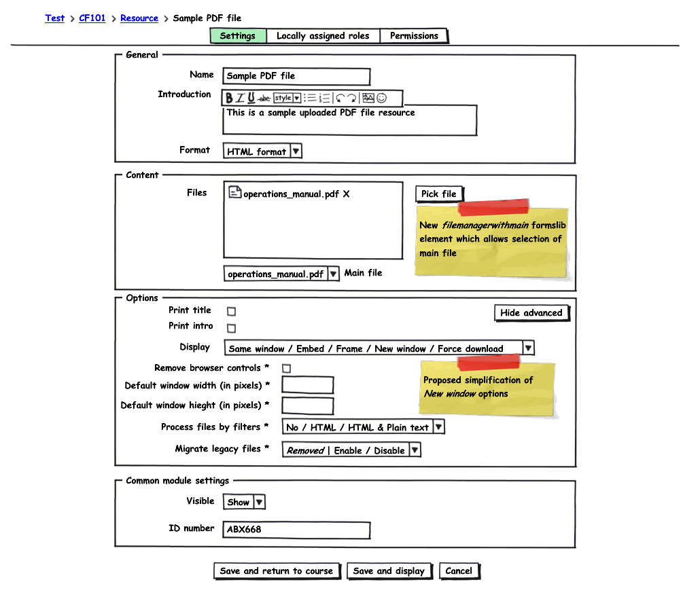
Task: Open Migrate legacy files dropdown
Action: coord(351,450)
